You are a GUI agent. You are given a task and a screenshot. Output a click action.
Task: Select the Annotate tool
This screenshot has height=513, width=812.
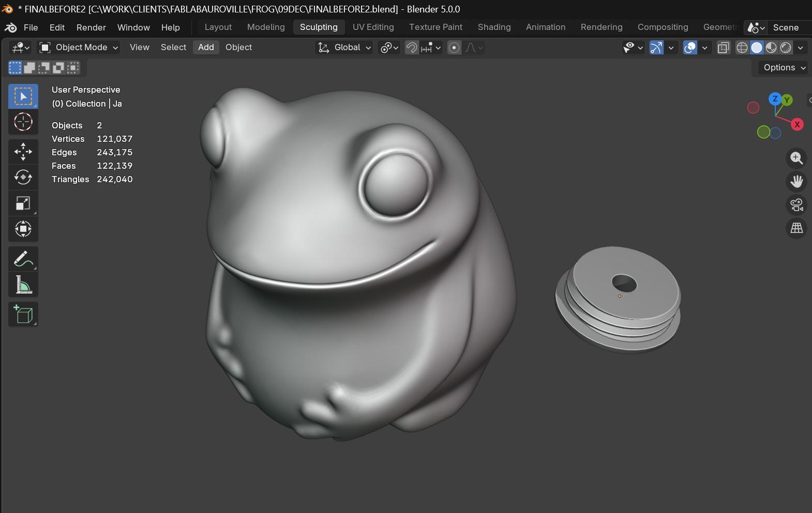(23, 259)
